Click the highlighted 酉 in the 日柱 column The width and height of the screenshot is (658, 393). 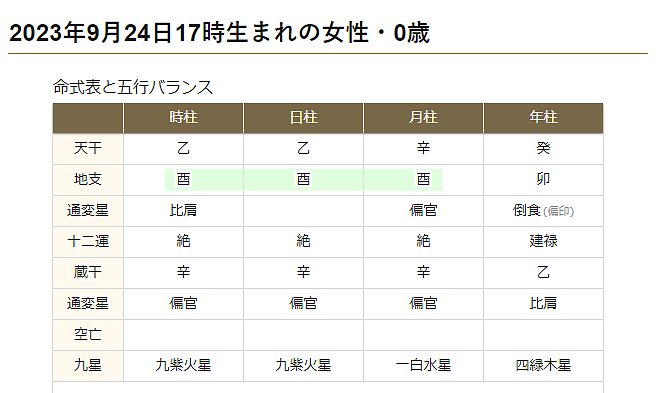pyautogui.click(x=303, y=180)
